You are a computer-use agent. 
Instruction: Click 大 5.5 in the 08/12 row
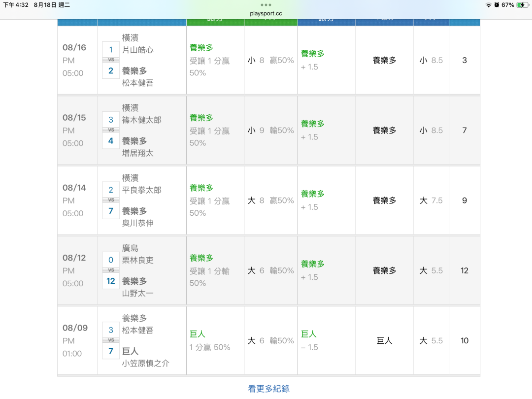431,271
